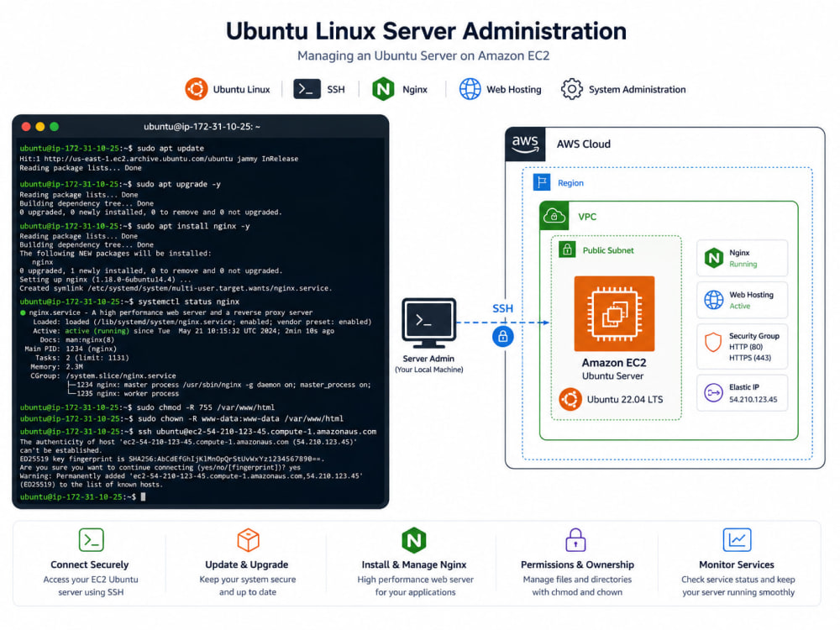The width and height of the screenshot is (840, 630).
Task: Click the System Administration gear icon
Action: click(571, 89)
